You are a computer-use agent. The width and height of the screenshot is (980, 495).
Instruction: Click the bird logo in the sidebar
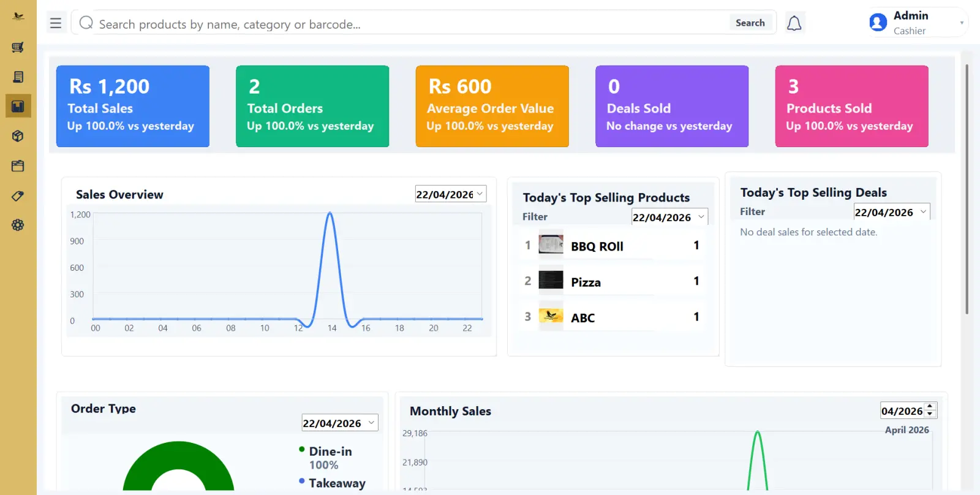click(x=18, y=17)
